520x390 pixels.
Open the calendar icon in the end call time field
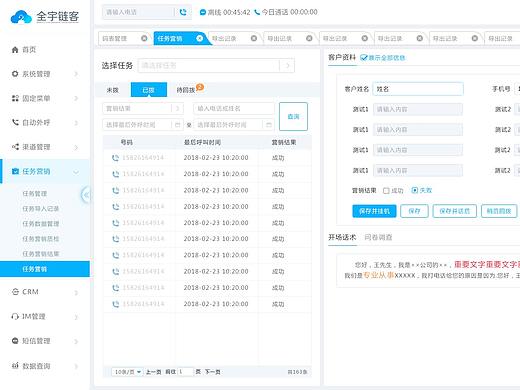pos(268,125)
